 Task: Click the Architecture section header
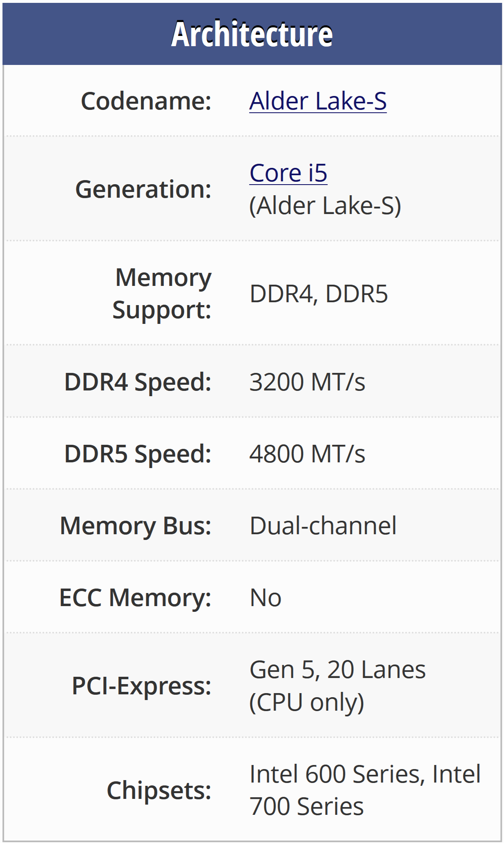point(252,34)
